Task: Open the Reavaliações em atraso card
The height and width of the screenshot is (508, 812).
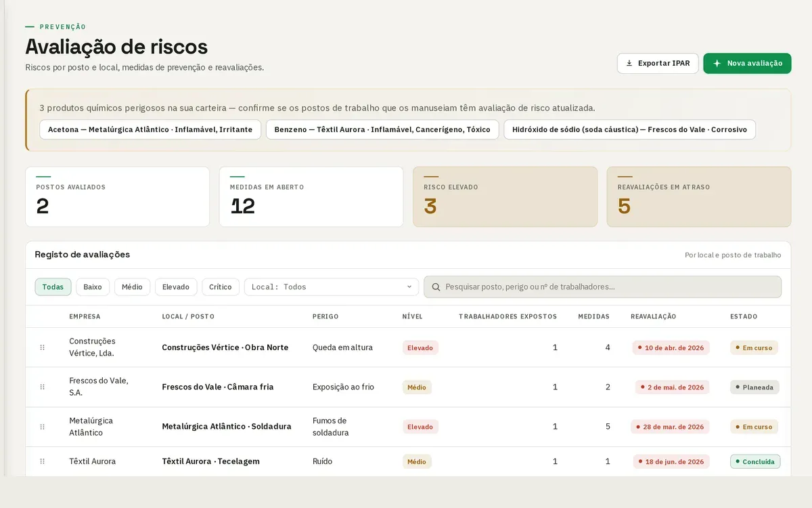Action: 699,196
